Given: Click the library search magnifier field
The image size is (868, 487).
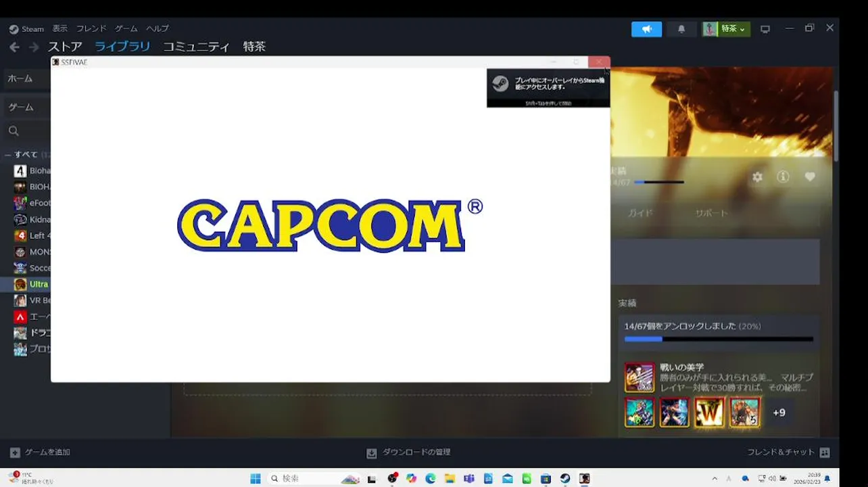Looking at the screenshot, I should [27, 131].
